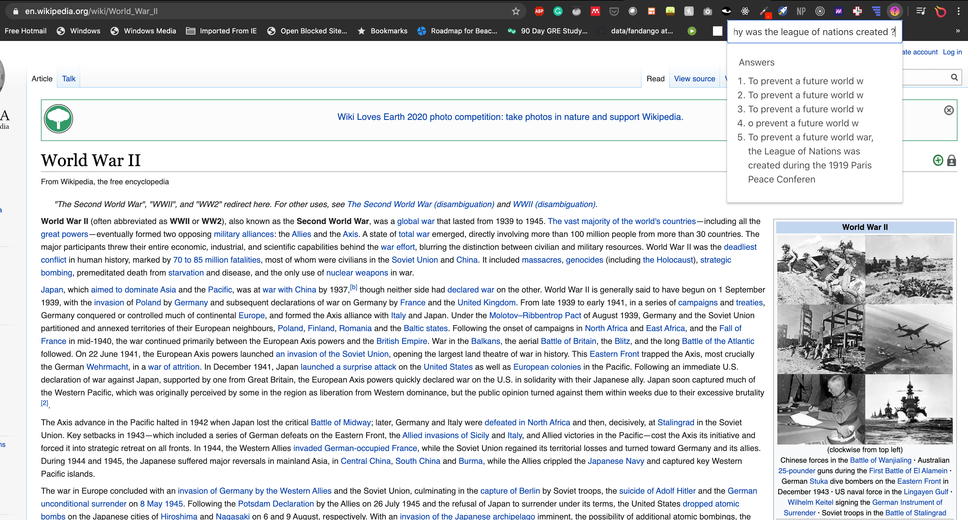Click the green plus good-article icon
This screenshot has height=520, width=968.
(x=938, y=161)
